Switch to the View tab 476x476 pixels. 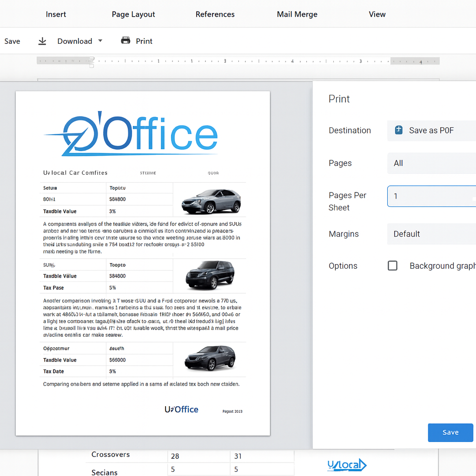click(377, 14)
